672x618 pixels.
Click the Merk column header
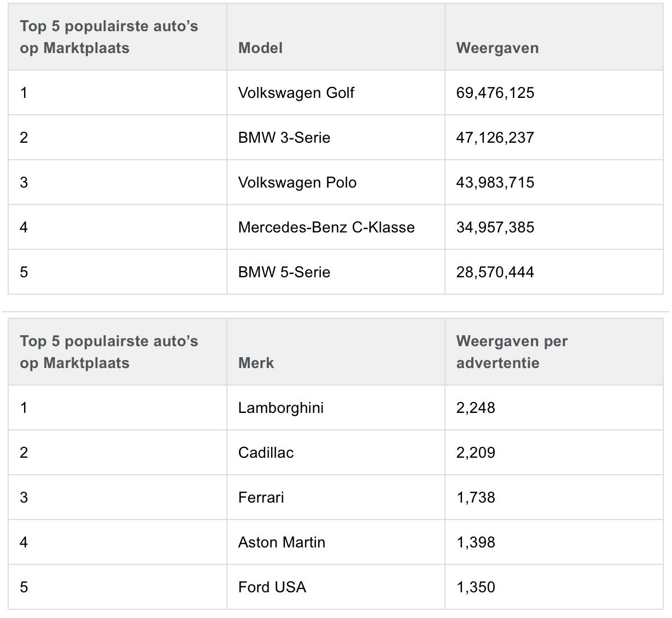256,363
